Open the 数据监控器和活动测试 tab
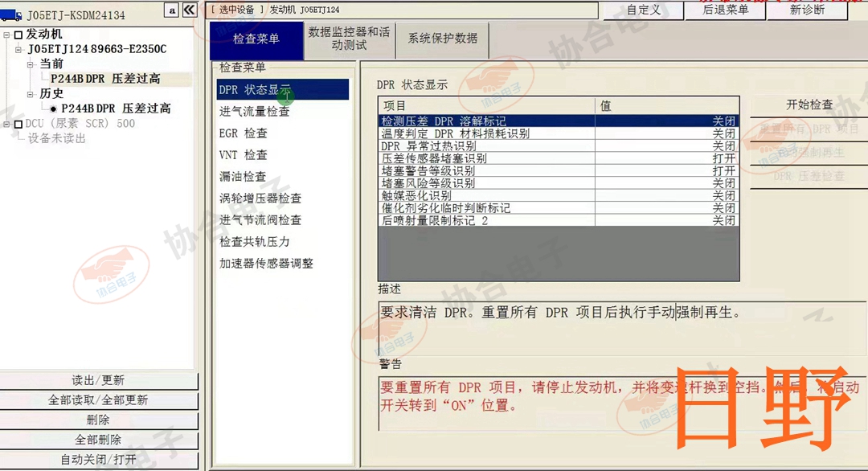Screen dimensions: 868x471 tap(350, 39)
